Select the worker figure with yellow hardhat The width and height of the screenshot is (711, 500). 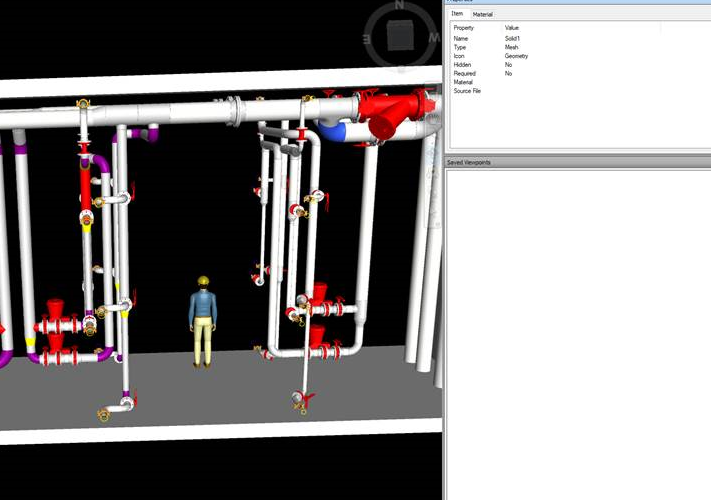click(x=203, y=321)
